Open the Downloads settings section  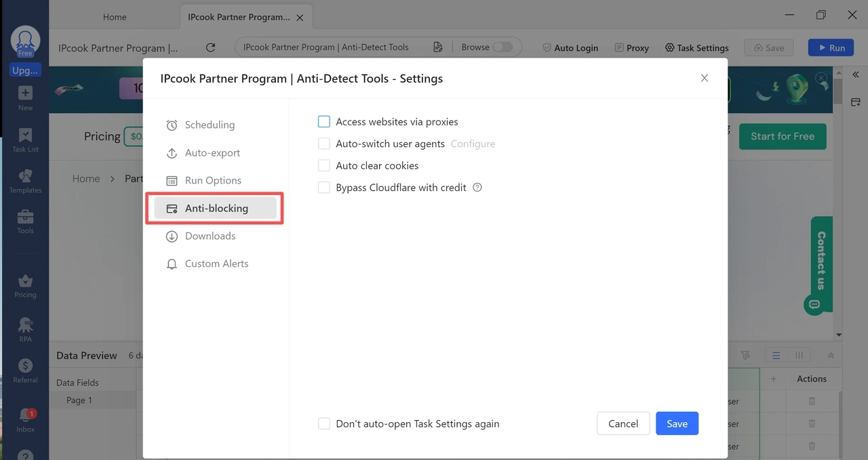(210, 236)
